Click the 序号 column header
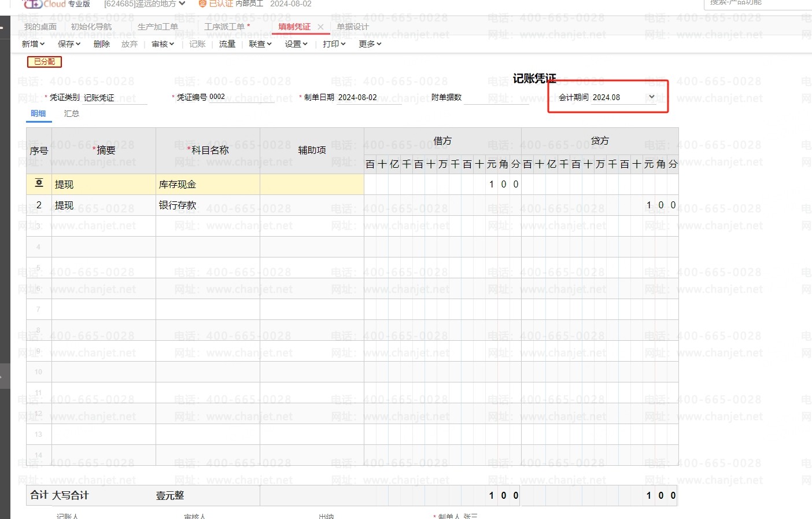The image size is (812, 519). tap(39, 150)
